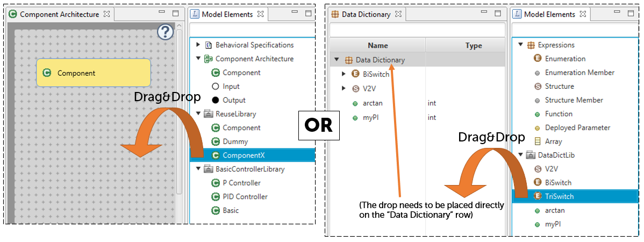This screenshot has height=242, width=644.
Task: Select the Array element icon
Action: coord(537,141)
